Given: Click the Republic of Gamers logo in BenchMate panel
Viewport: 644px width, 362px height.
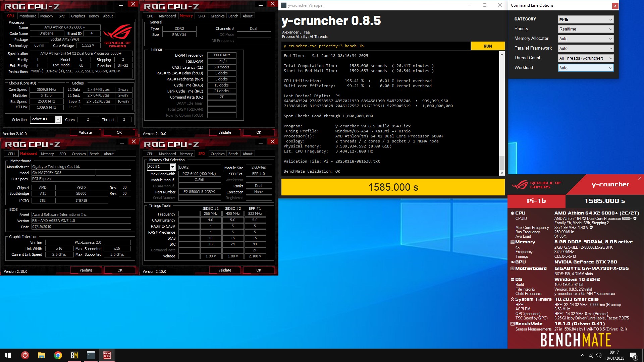Looking at the screenshot, I should 536,185.
